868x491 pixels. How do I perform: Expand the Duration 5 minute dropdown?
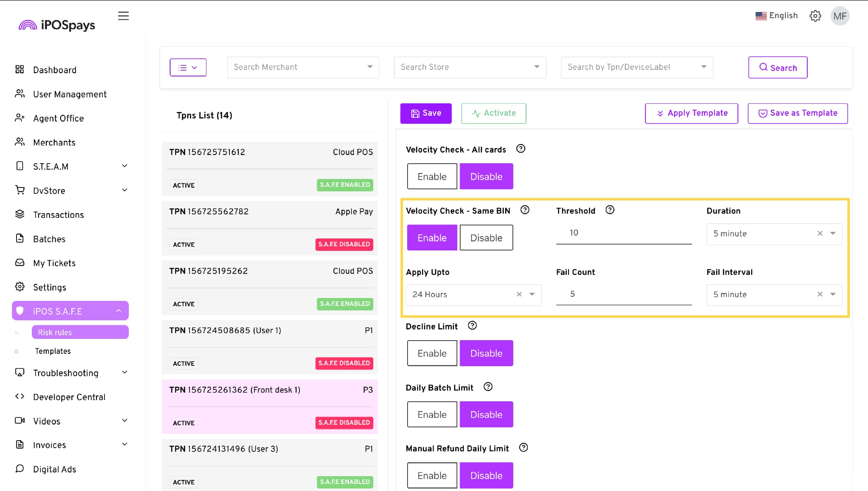point(833,234)
